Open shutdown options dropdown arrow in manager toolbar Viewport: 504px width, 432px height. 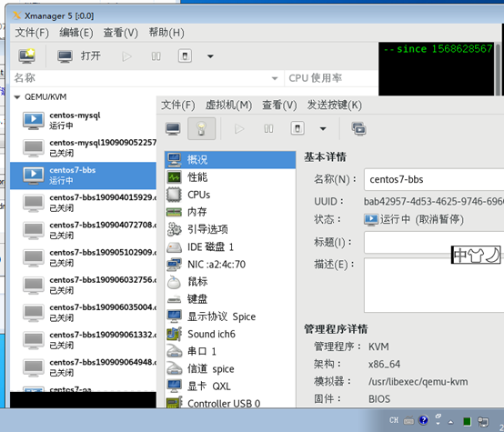210,56
